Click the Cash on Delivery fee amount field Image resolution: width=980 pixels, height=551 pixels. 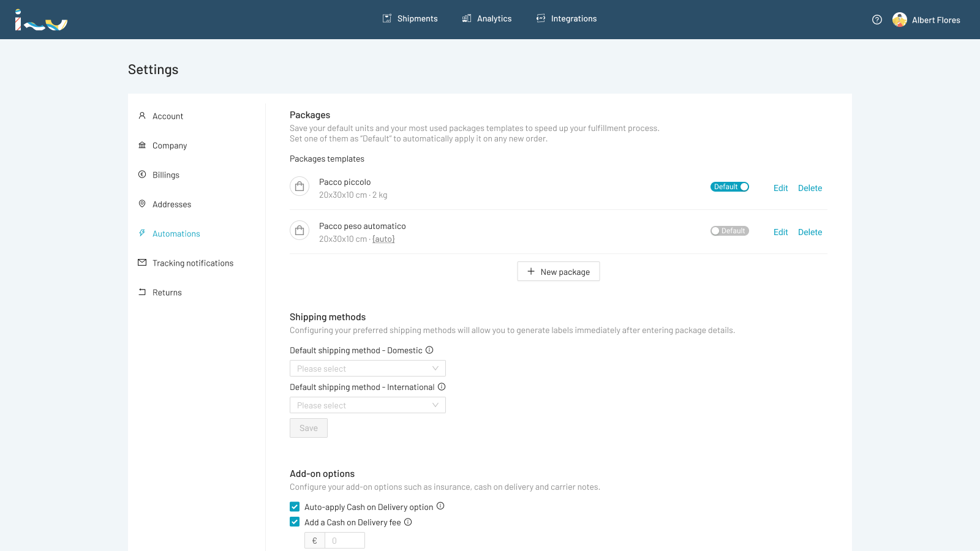click(x=344, y=541)
